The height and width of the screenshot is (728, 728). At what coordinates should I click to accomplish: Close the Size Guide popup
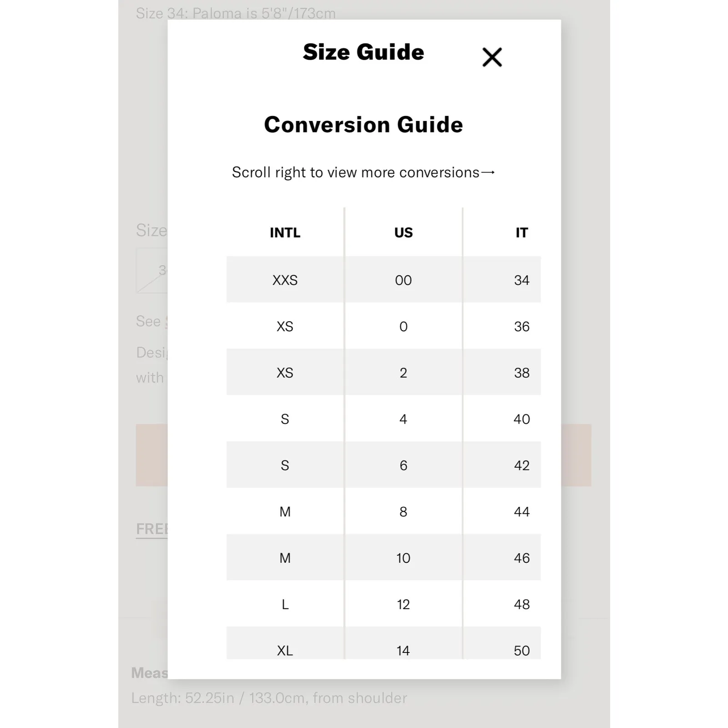(492, 57)
